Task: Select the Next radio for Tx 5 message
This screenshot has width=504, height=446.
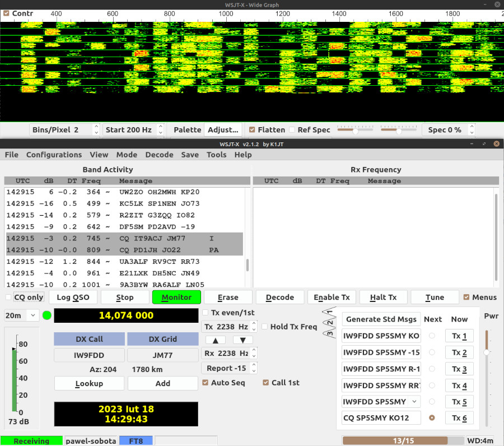Action: click(432, 402)
